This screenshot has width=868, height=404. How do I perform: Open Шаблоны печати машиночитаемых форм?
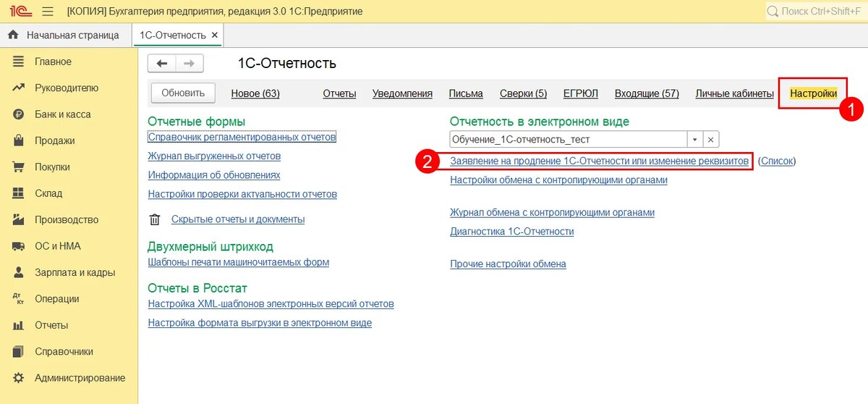click(x=238, y=262)
